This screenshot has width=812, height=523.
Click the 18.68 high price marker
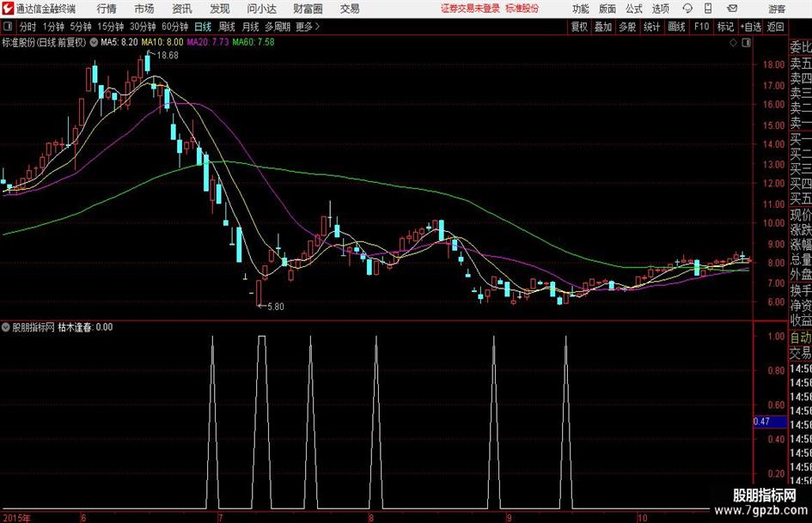coord(168,56)
